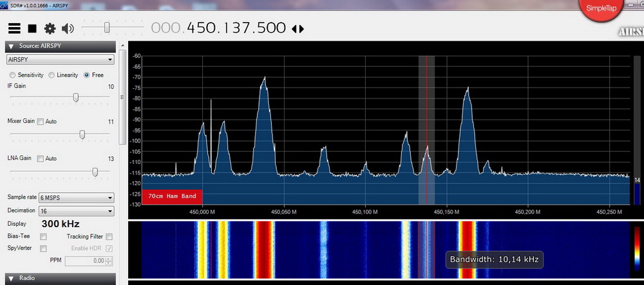
Task: Open settings via the gear icon
Action: pos(50,28)
